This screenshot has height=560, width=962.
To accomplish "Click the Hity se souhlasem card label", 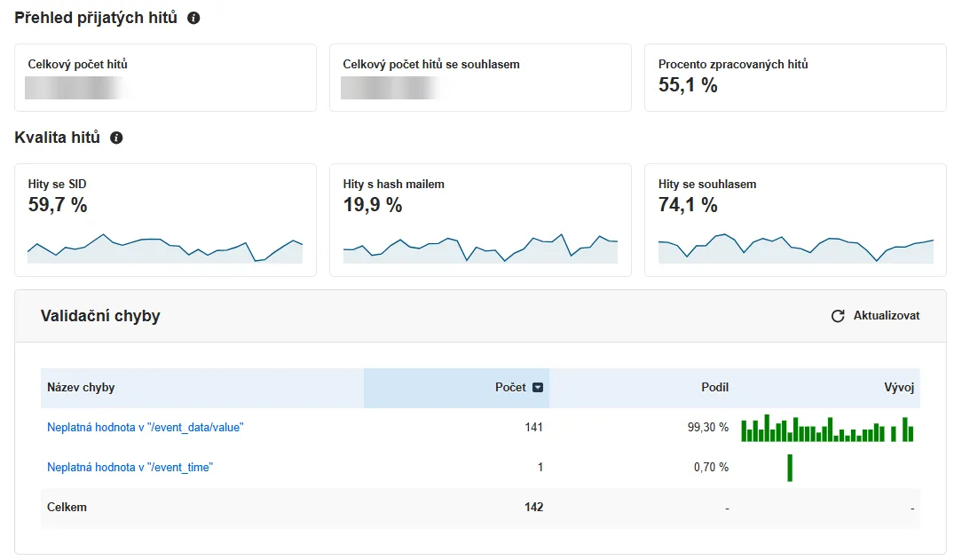I will 707,184.
